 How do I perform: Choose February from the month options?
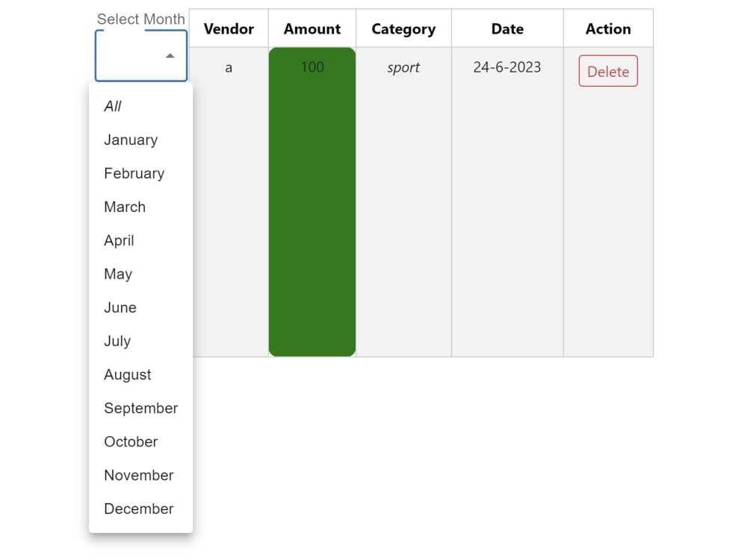134,173
